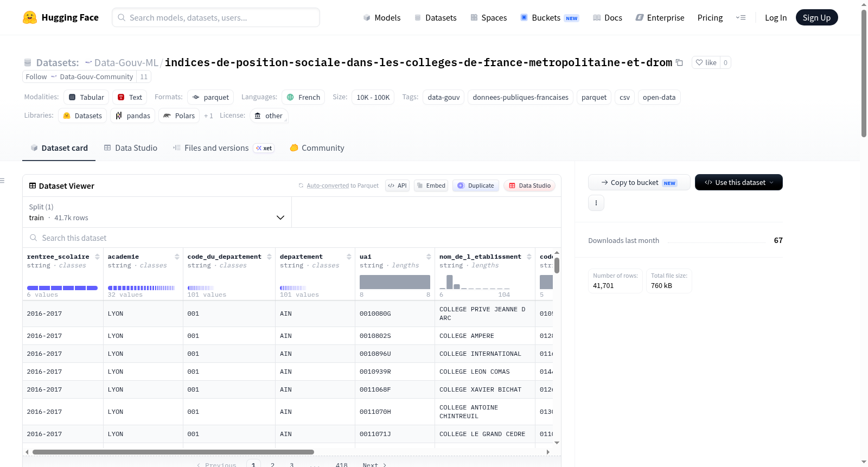Open the expanded navigation menu icon

pos(741,17)
